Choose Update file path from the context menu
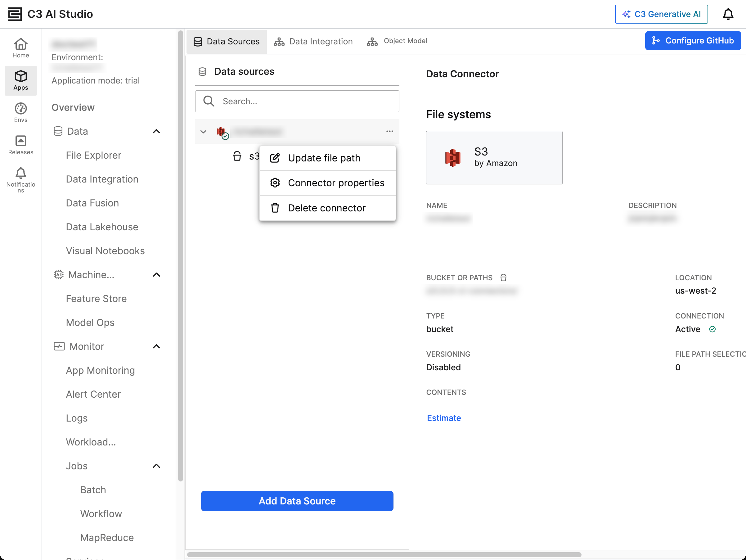746x560 pixels. (324, 158)
